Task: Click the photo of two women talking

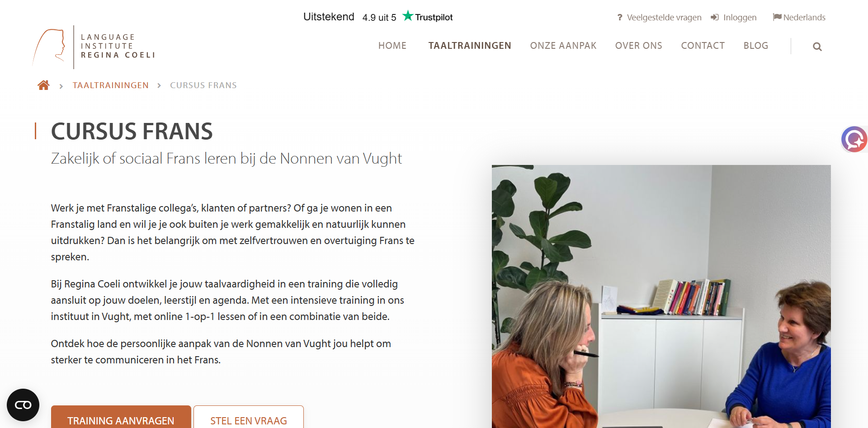Action: pyautogui.click(x=661, y=296)
